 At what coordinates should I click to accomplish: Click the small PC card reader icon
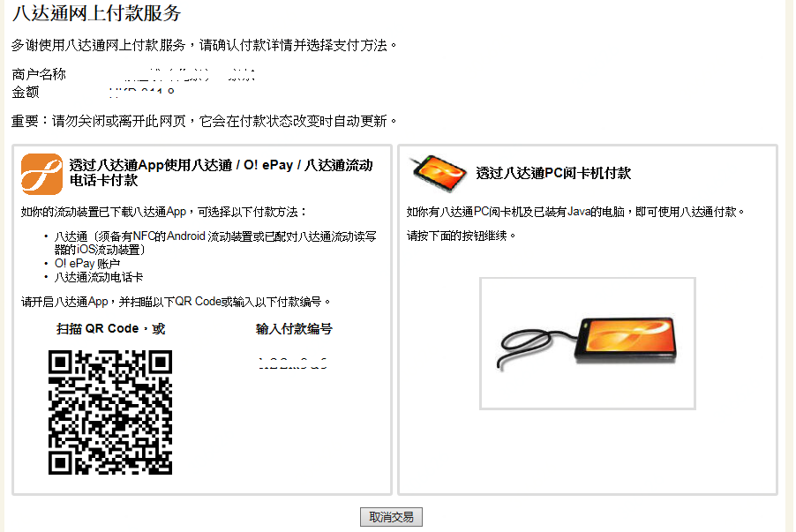tap(439, 173)
